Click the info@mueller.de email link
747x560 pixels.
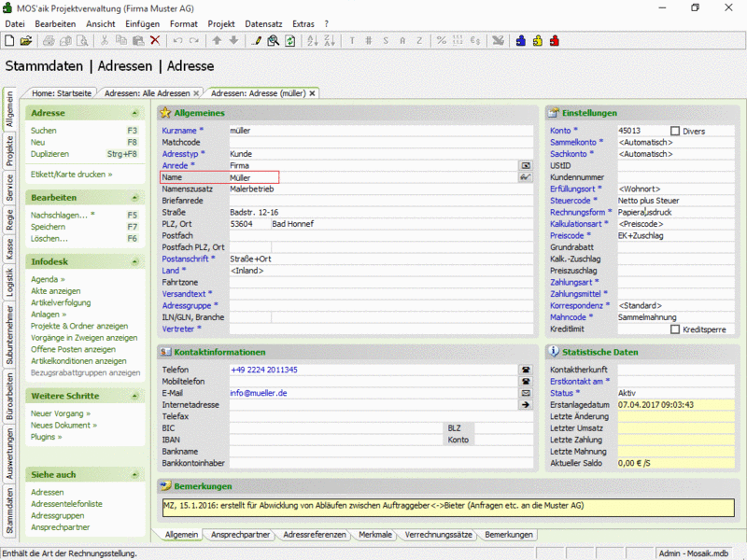tap(259, 393)
